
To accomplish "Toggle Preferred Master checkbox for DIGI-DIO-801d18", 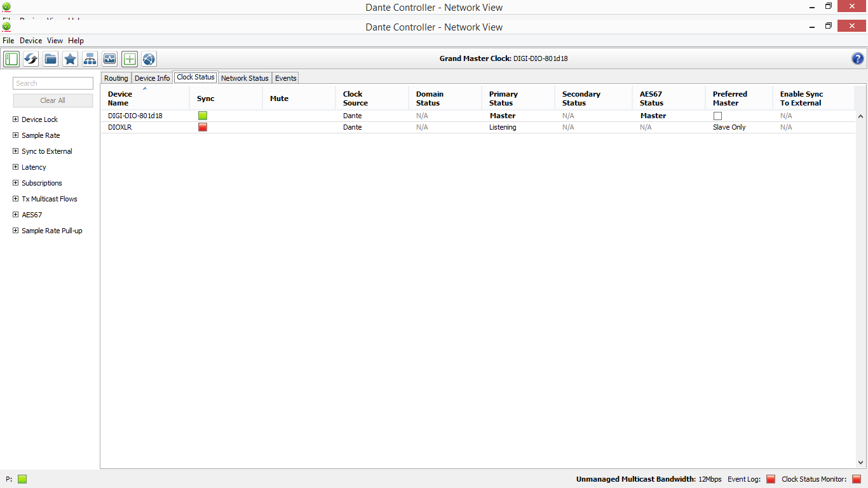I will point(717,116).
